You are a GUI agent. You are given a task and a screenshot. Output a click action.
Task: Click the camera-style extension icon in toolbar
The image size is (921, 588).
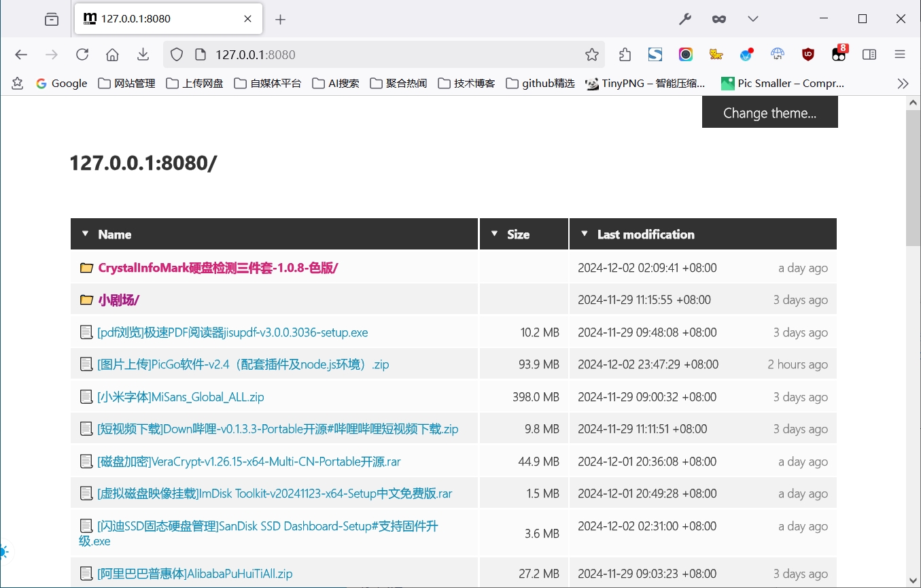685,54
